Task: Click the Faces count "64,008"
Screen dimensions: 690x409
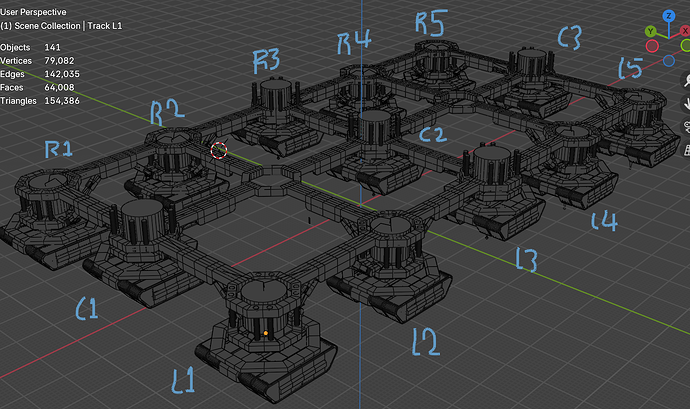Action: (59, 87)
